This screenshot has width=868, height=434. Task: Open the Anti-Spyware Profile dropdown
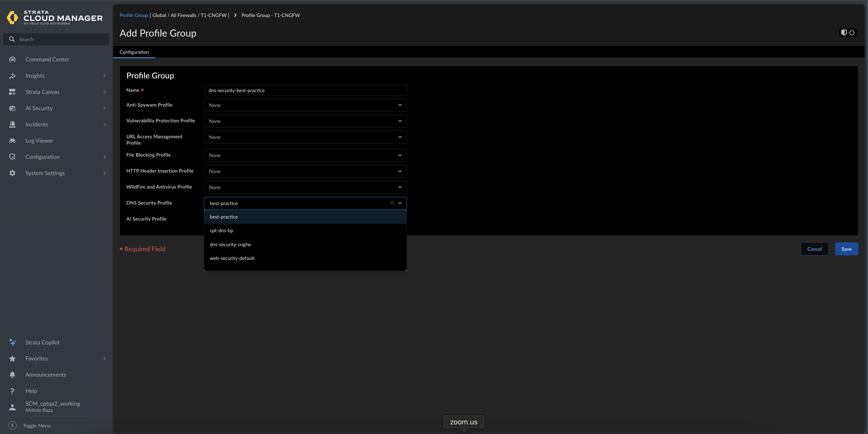coord(305,105)
